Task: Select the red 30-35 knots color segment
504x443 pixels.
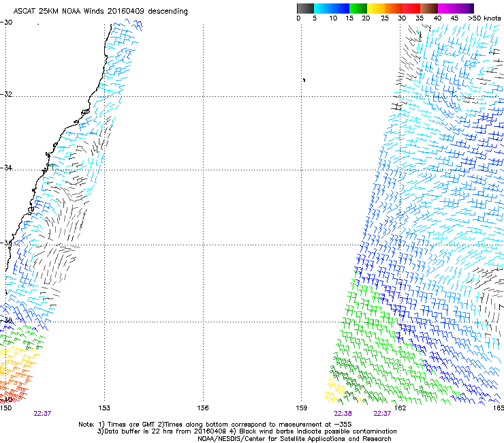Action: pyautogui.click(x=411, y=8)
